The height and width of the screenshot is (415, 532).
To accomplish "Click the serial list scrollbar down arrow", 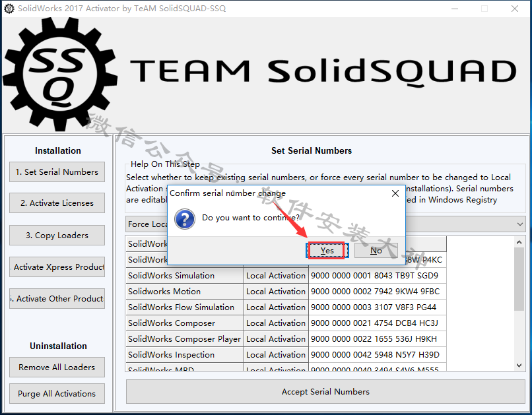I will click(519, 365).
